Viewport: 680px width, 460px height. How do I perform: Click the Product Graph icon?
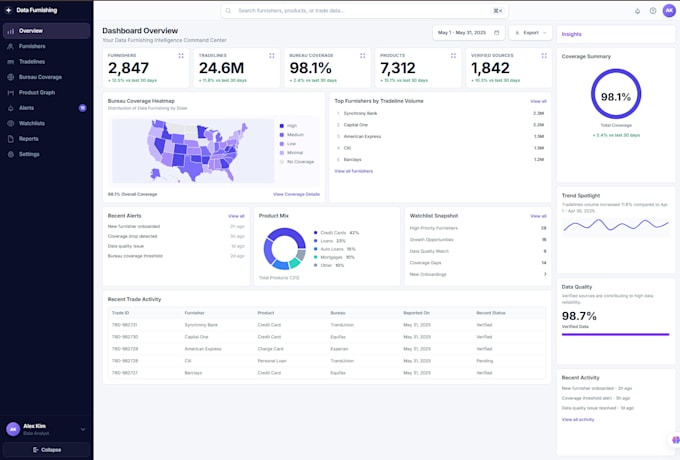pyautogui.click(x=11, y=93)
